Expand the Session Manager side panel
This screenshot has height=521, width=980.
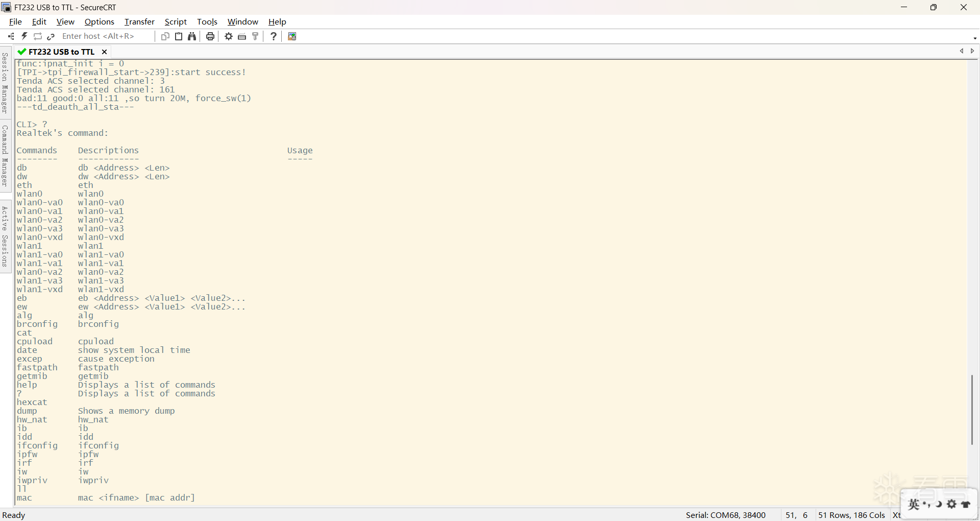[5, 83]
